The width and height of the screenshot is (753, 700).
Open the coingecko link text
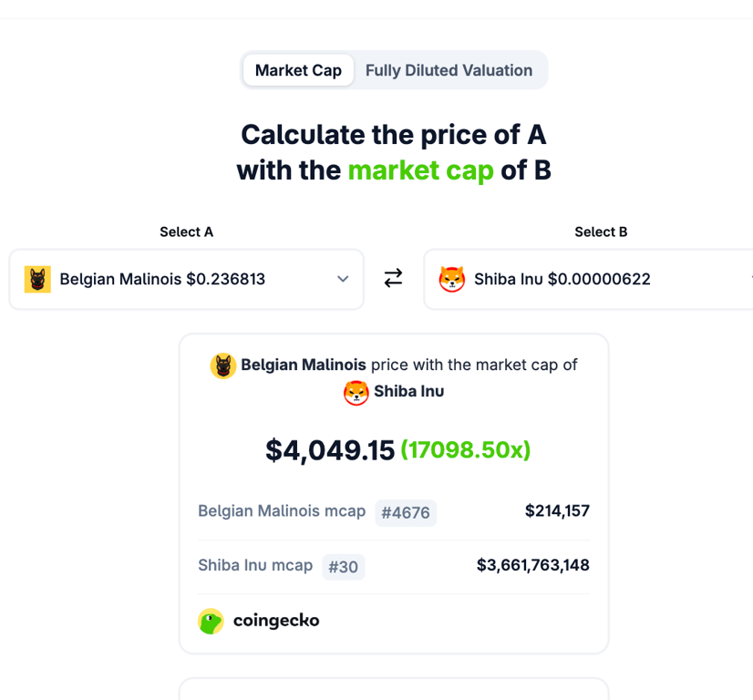tap(276, 621)
